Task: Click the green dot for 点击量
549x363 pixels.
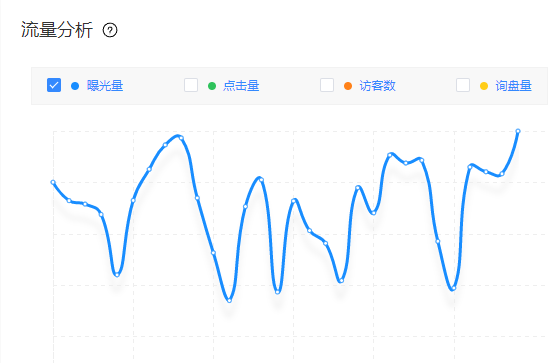Action: click(212, 86)
